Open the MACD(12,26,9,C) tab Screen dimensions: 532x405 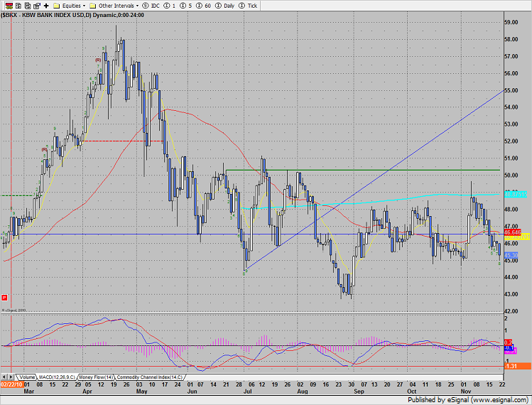coord(57,377)
